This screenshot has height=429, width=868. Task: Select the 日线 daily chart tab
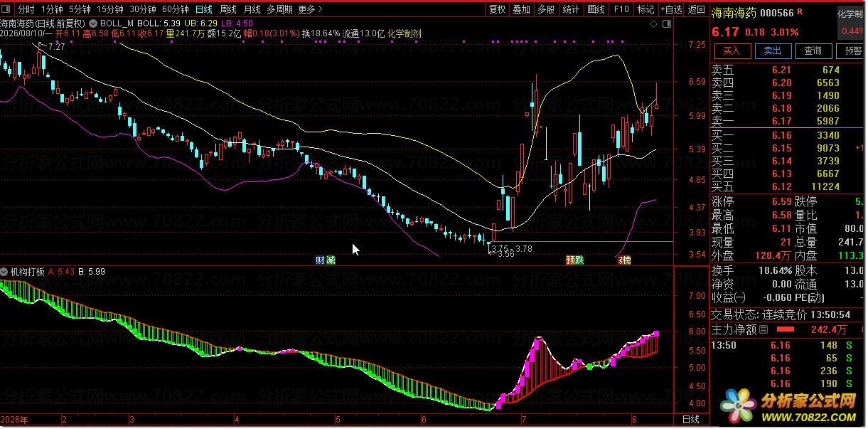coord(203,9)
